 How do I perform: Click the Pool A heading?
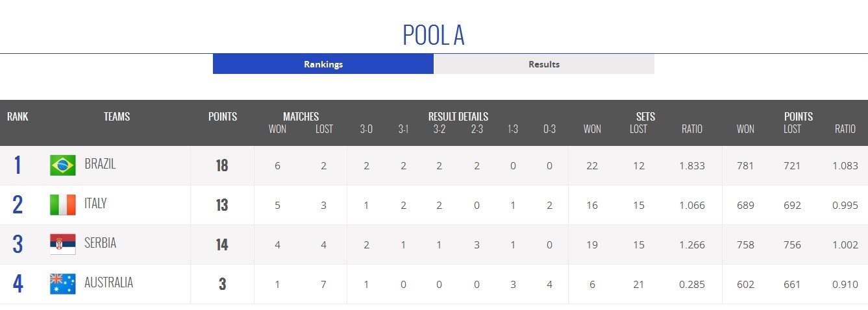(434, 35)
